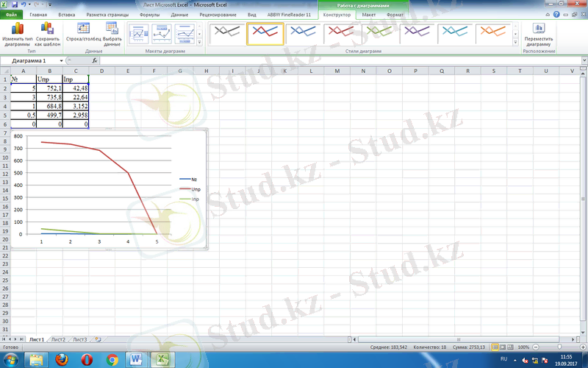Switch to the Макет chart tab
Screen dimensions: 588x368
(369, 15)
